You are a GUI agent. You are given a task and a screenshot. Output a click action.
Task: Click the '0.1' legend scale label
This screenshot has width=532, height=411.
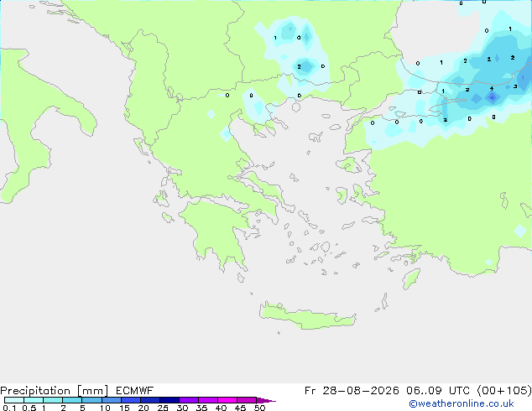[x=9, y=408]
